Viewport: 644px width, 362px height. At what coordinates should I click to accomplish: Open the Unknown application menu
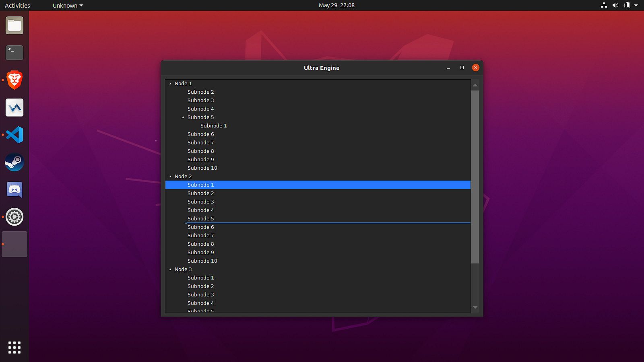point(68,5)
